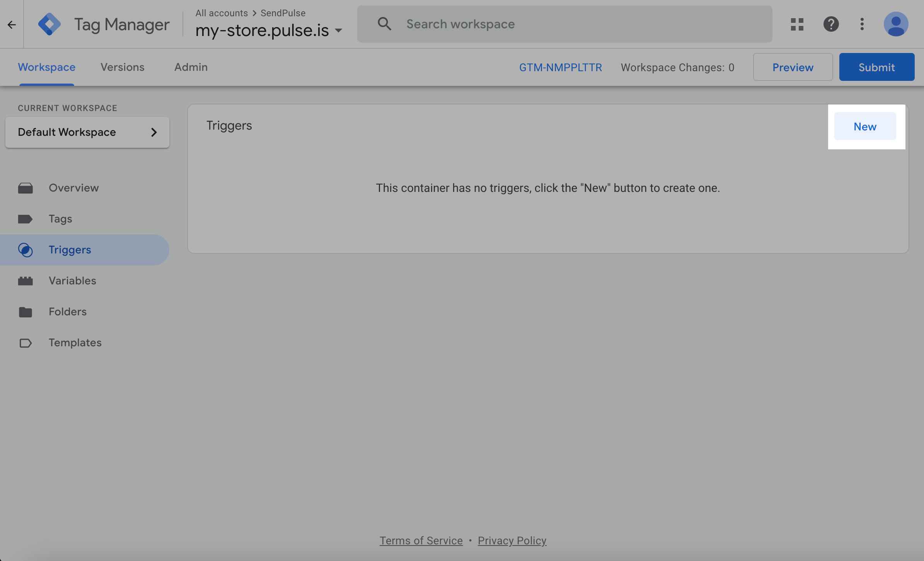Open Variables in the sidebar
The width and height of the screenshot is (924, 561).
click(72, 281)
